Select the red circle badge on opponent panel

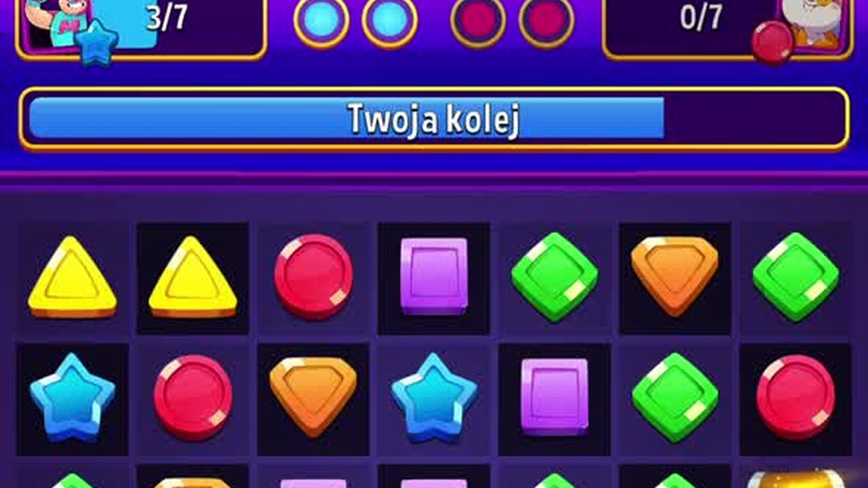coord(772,43)
